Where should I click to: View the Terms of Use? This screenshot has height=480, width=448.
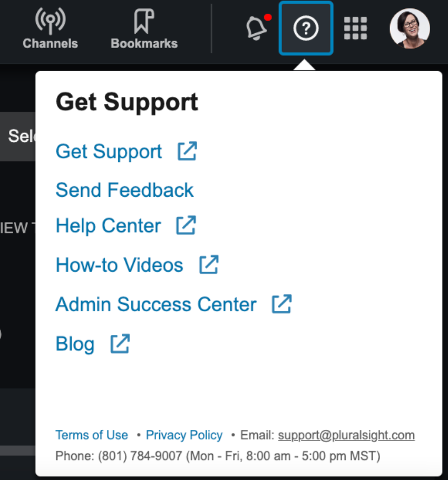pos(91,435)
